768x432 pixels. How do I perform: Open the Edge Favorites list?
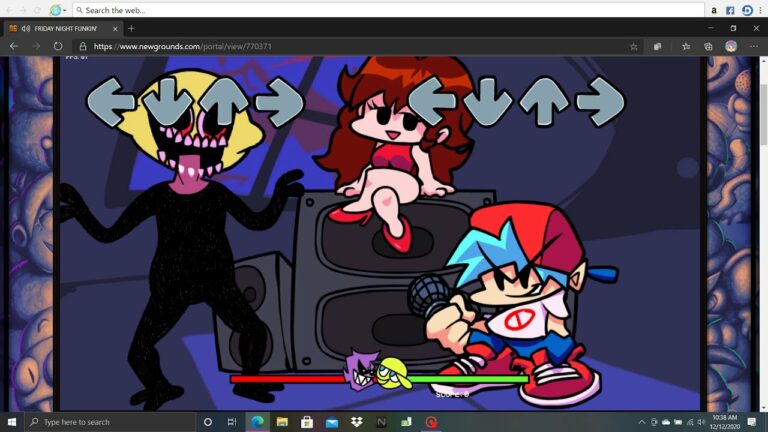tap(686, 47)
